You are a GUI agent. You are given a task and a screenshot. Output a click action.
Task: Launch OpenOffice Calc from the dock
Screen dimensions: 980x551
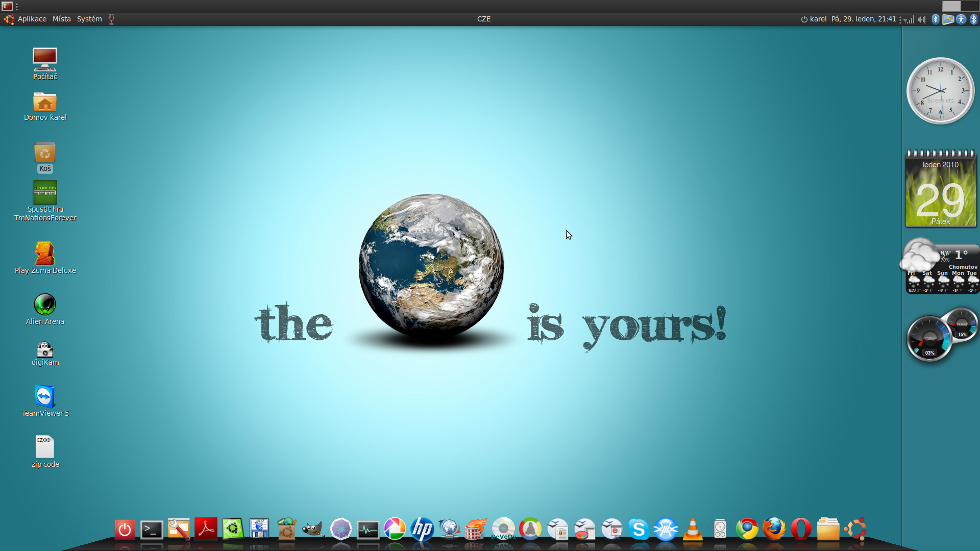(585, 529)
